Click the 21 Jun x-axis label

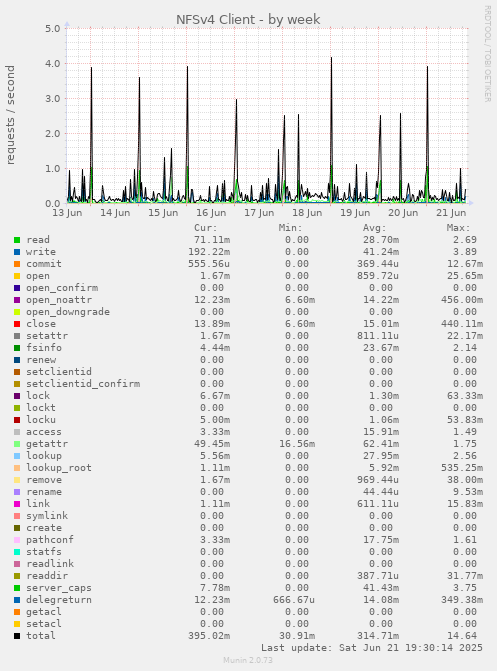coord(451,213)
